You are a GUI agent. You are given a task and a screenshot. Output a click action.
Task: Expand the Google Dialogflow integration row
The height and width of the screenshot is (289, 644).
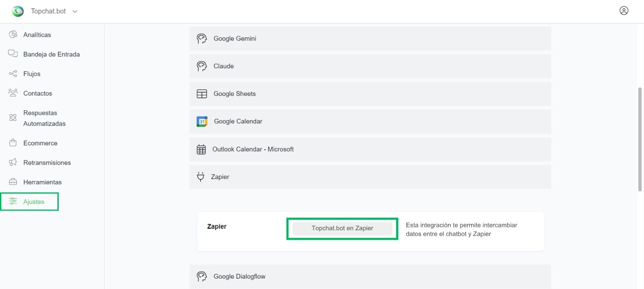click(370, 277)
